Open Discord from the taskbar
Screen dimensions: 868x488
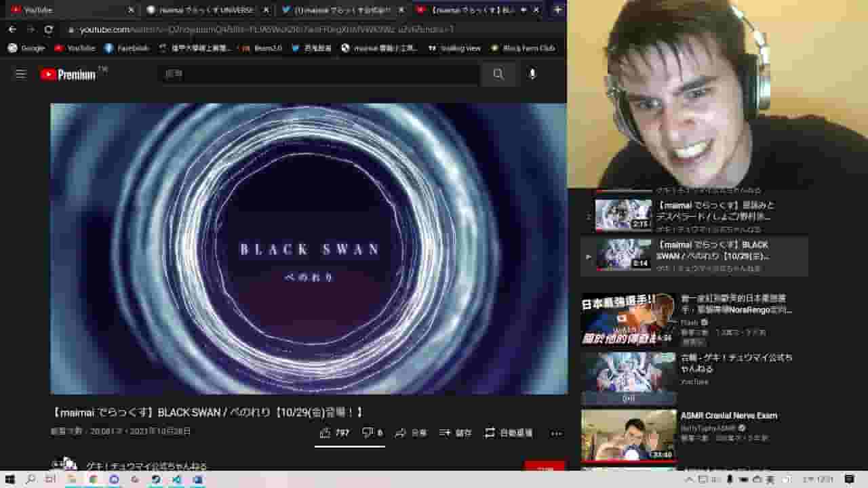tap(113, 479)
